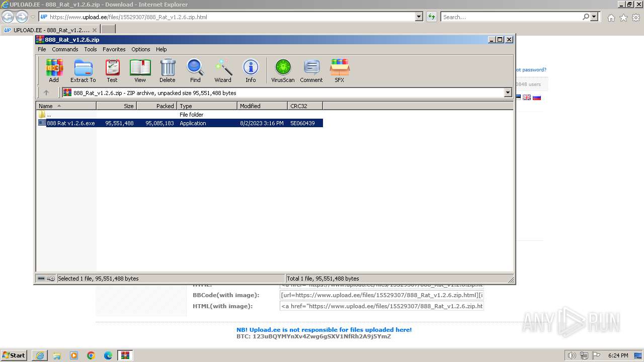The width and height of the screenshot is (644, 362).
Task: Close the UPLOAD.EE browser tab
Action: coord(94,30)
